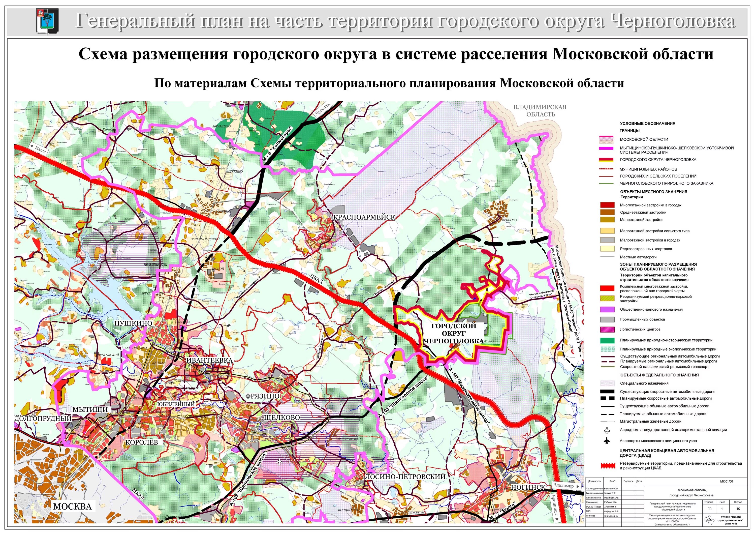Click the ЮБИЛЕЙНЫЙ city label
The image size is (756, 534).
point(176,404)
